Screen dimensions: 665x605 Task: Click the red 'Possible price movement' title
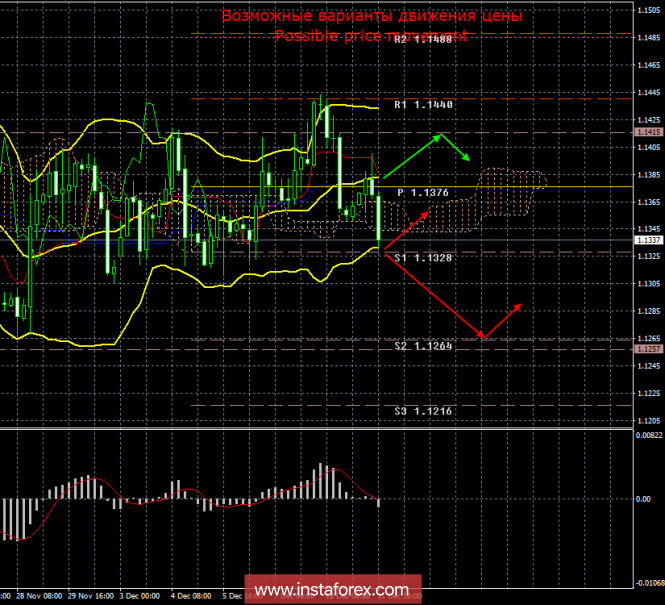click(x=372, y=36)
